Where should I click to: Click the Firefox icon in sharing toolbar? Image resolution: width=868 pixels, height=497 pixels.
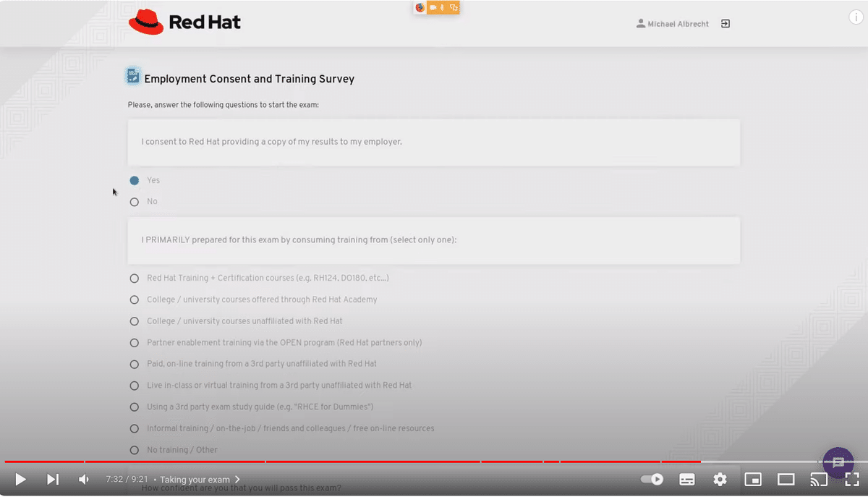(x=420, y=7)
